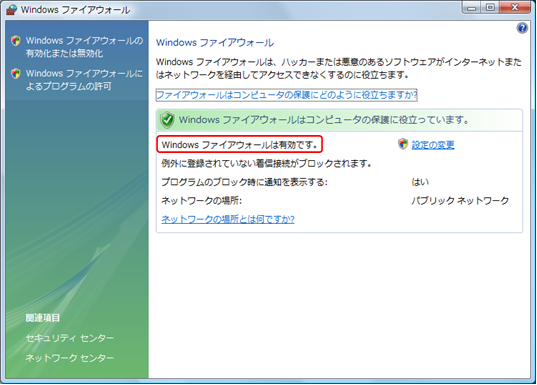Minimize the Windows Firewall window

tap(472, 8)
